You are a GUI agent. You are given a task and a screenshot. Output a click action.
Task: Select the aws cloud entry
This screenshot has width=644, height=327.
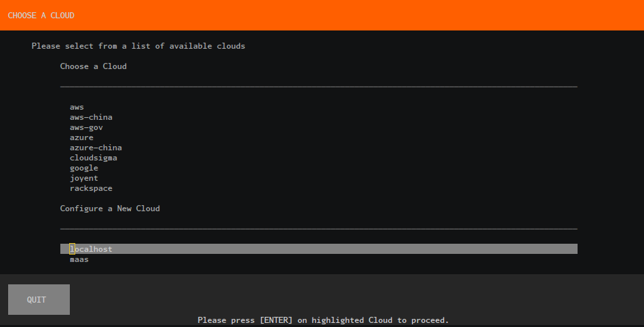(x=77, y=107)
